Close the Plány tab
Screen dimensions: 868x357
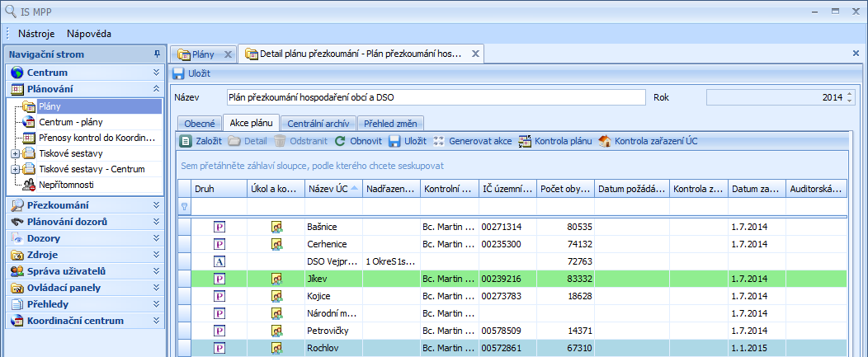coord(228,54)
